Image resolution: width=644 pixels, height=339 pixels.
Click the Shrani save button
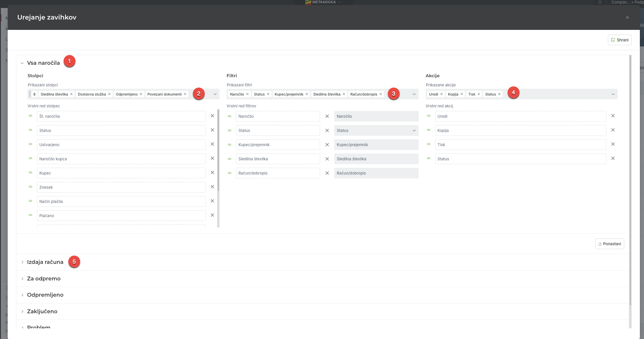coord(619,40)
